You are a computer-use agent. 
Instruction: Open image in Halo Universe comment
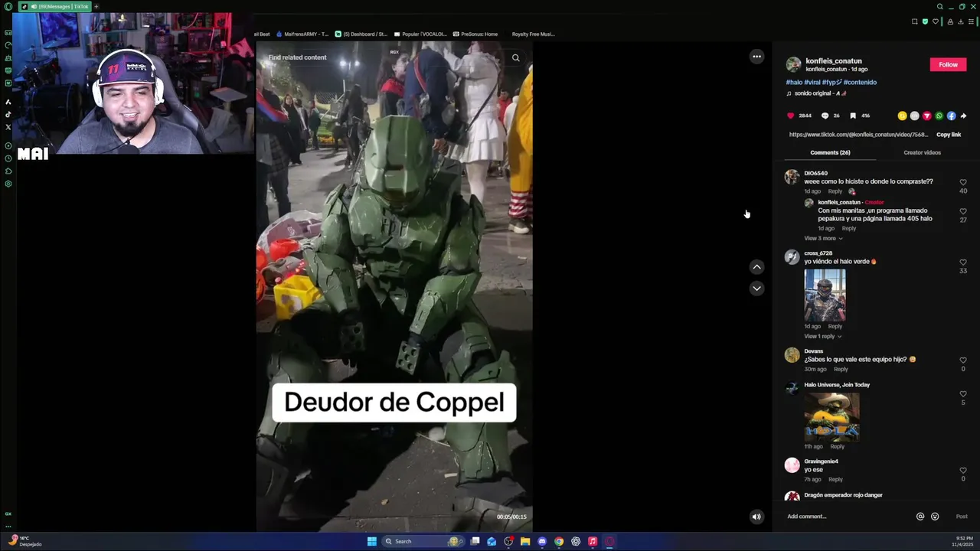coord(831,417)
